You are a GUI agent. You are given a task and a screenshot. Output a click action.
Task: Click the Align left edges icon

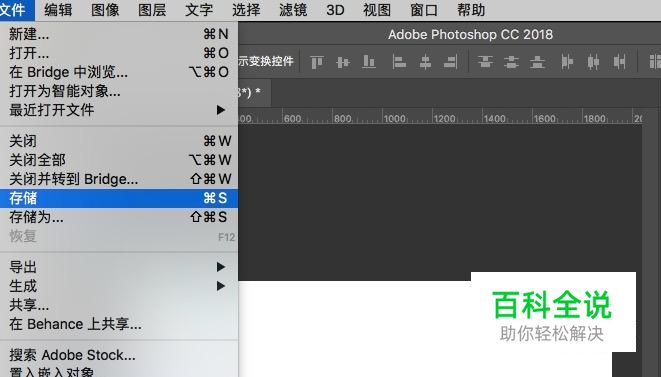point(399,62)
